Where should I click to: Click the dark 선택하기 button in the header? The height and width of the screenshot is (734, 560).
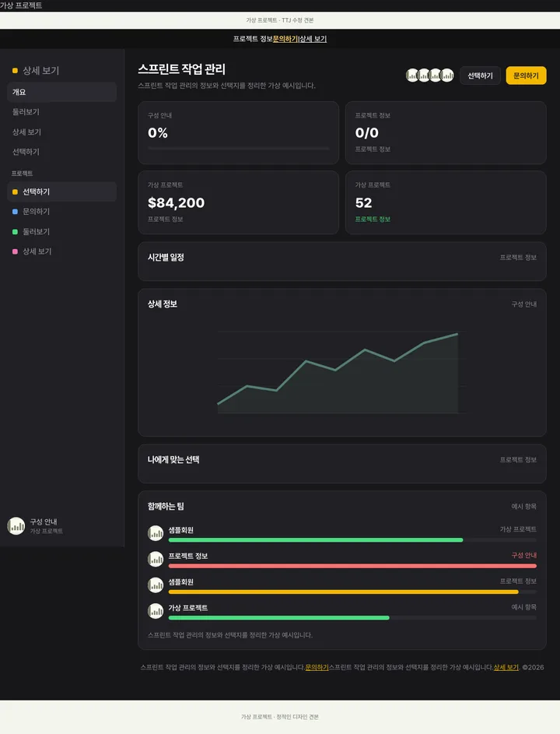480,76
